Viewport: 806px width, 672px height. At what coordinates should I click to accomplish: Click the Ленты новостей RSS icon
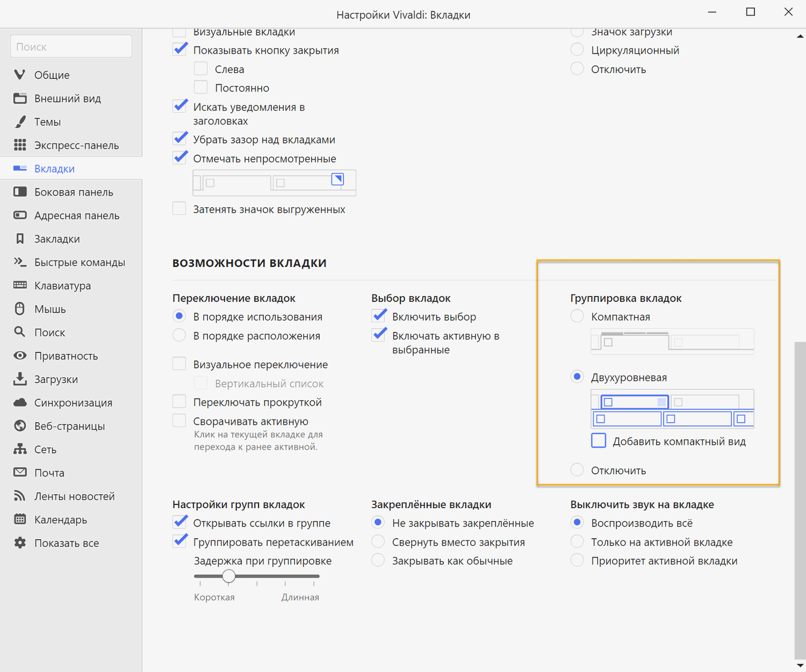tap(20, 496)
